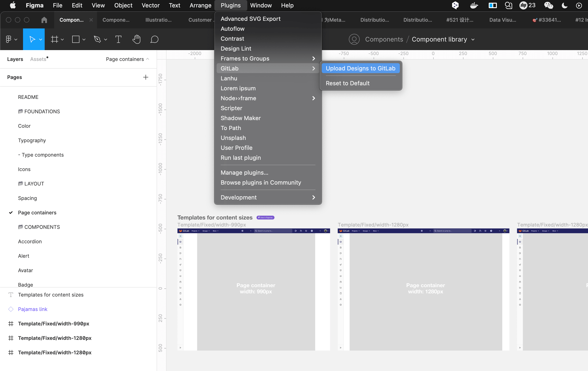Open the Figma main menu icon
The height and width of the screenshot is (371, 588).
coord(9,39)
